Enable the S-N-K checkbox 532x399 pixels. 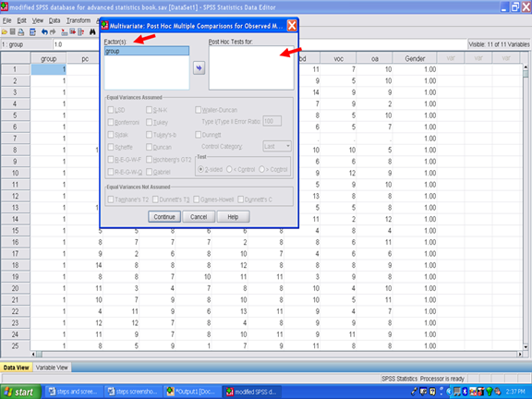coord(149,110)
